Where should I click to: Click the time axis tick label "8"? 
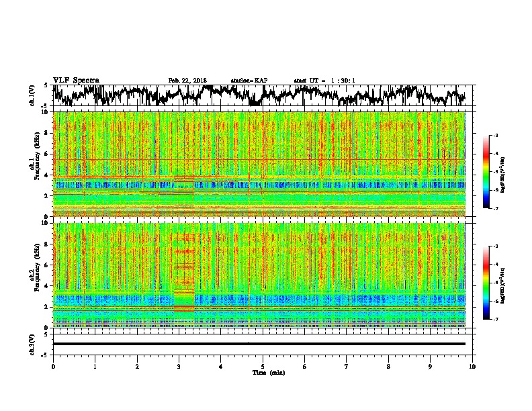coord(388,367)
